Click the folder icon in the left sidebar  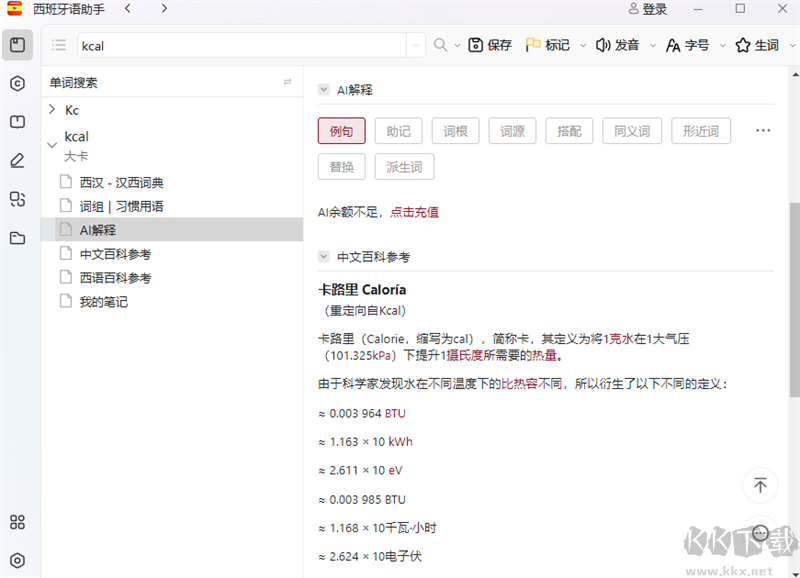16,238
